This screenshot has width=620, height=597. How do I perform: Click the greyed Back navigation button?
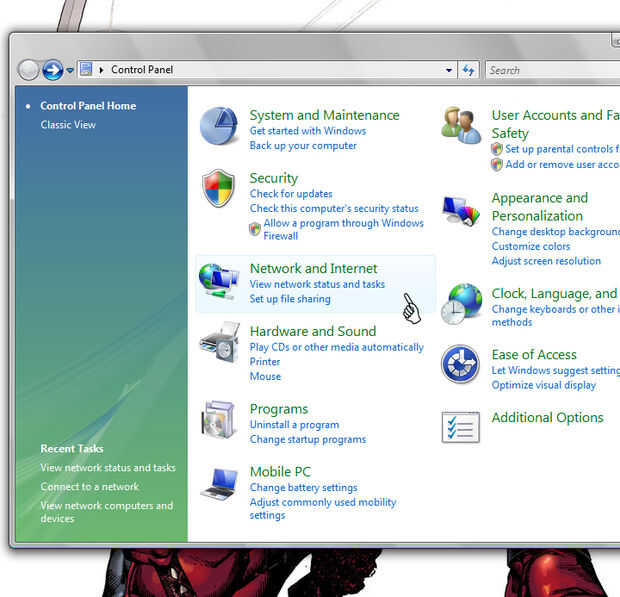pos(28,70)
